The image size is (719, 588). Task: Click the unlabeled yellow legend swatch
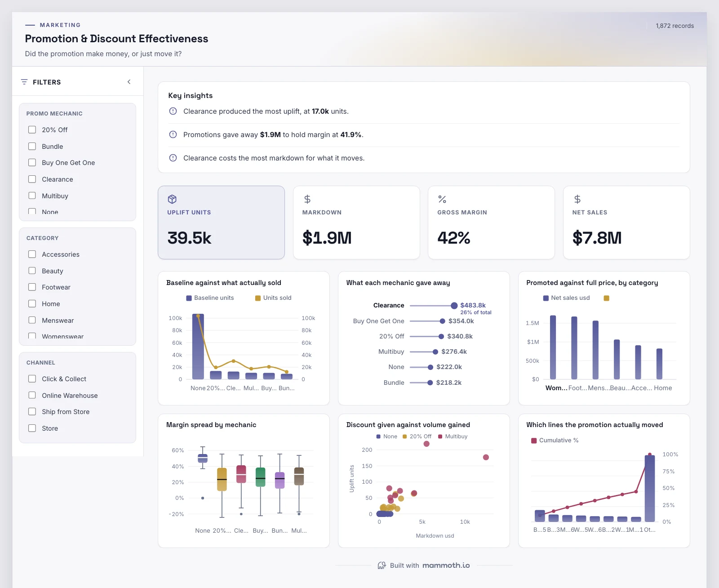click(x=606, y=298)
